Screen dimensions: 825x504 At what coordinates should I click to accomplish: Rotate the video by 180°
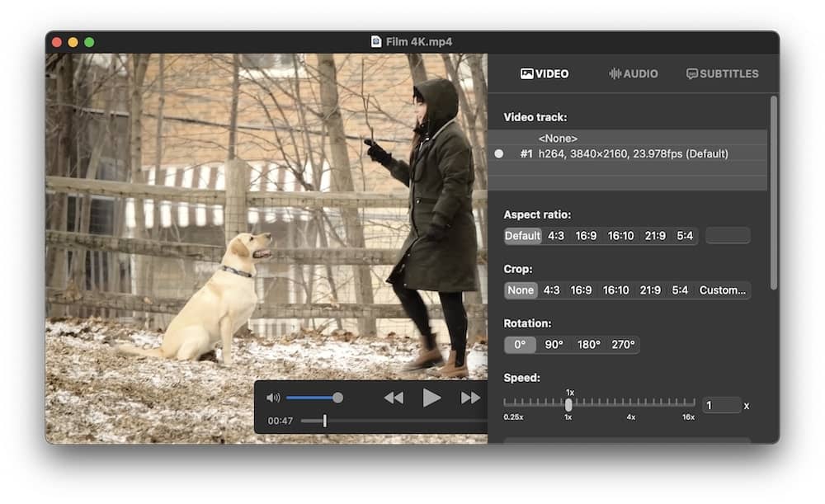[x=589, y=345]
